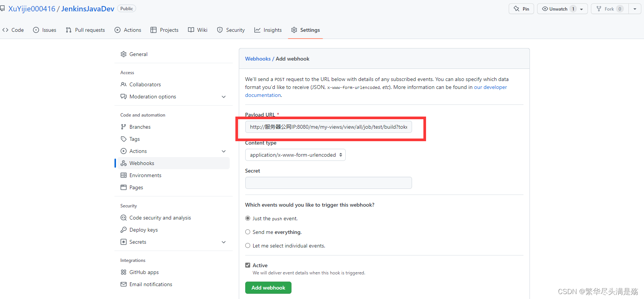644x299 pixels.
Task: Click the Moderation options comment icon
Action: coord(124,97)
